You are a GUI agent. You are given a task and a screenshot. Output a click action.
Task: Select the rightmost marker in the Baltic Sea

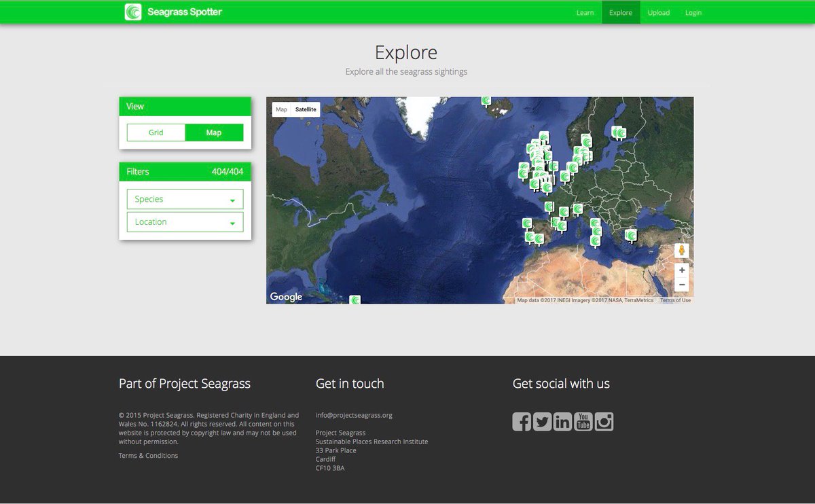(621, 133)
